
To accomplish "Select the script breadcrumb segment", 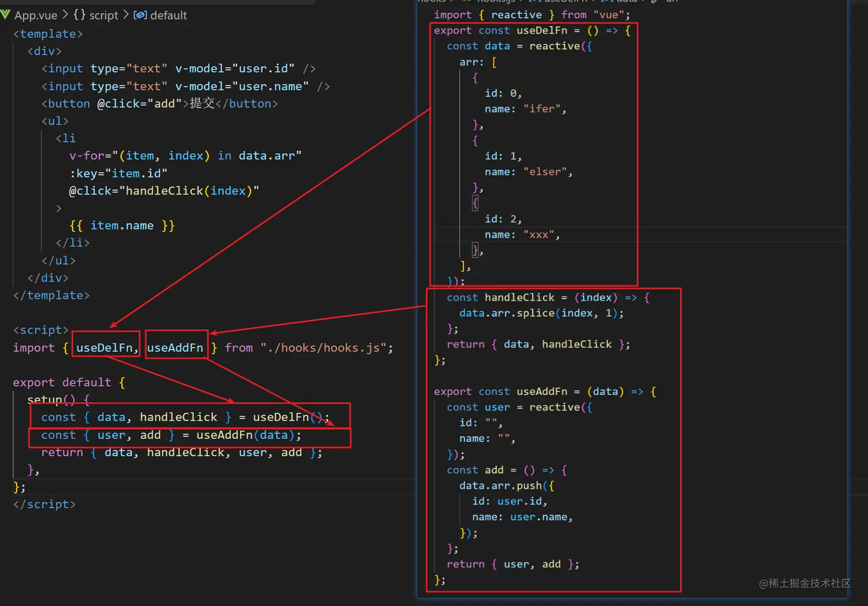I will pos(103,15).
